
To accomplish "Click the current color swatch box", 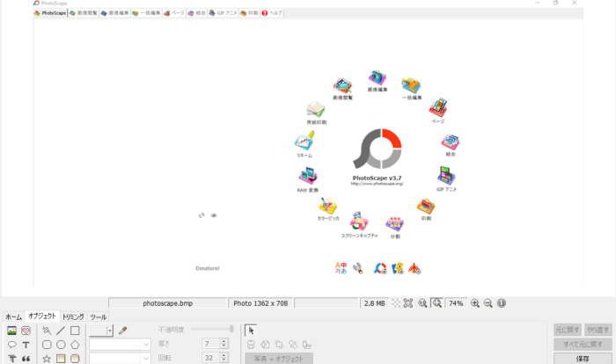I will [x=99, y=331].
